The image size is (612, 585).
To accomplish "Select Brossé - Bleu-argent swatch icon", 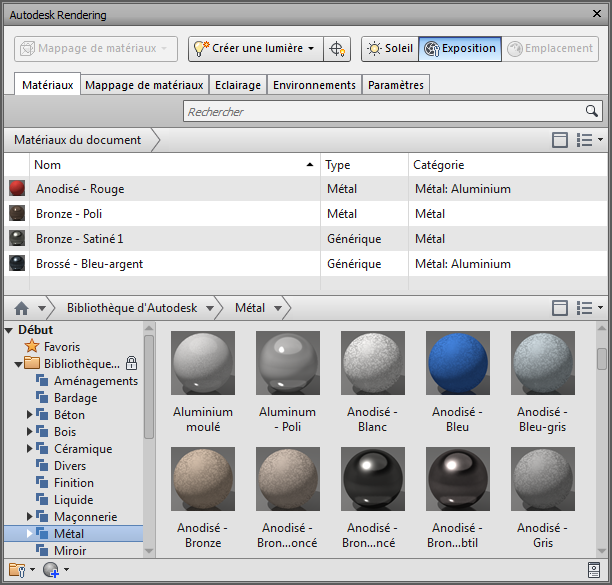I will (17, 263).
